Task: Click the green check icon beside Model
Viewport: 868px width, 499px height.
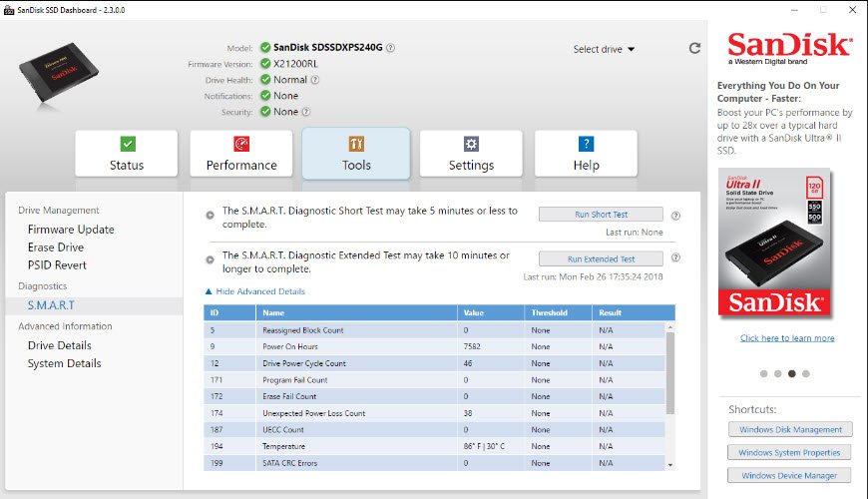Action: click(265, 48)
